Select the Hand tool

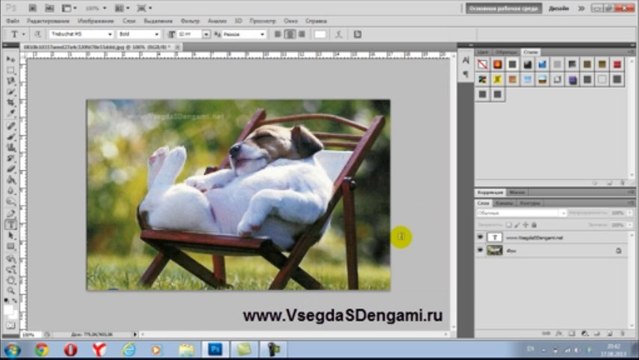click(11, 280)
